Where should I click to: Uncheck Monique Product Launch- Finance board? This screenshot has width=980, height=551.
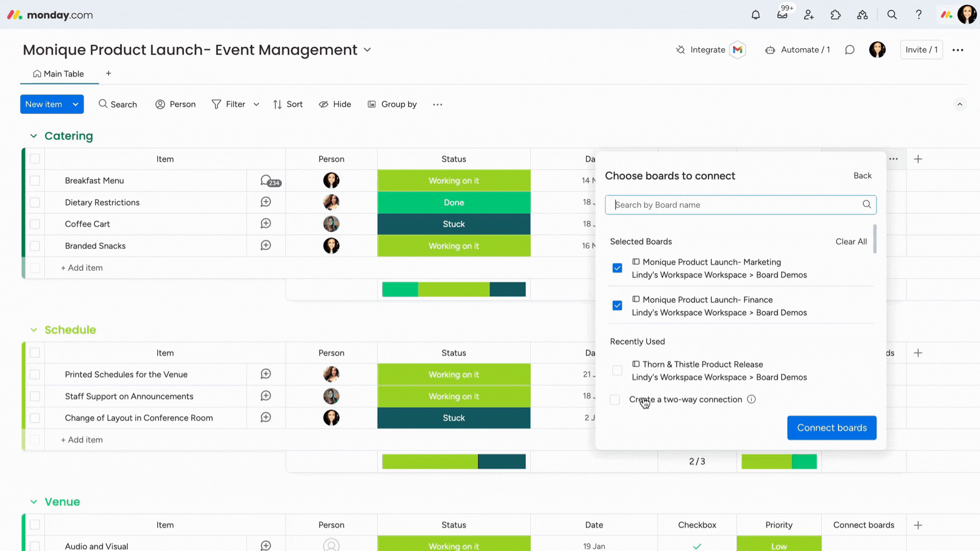[617, 306]
